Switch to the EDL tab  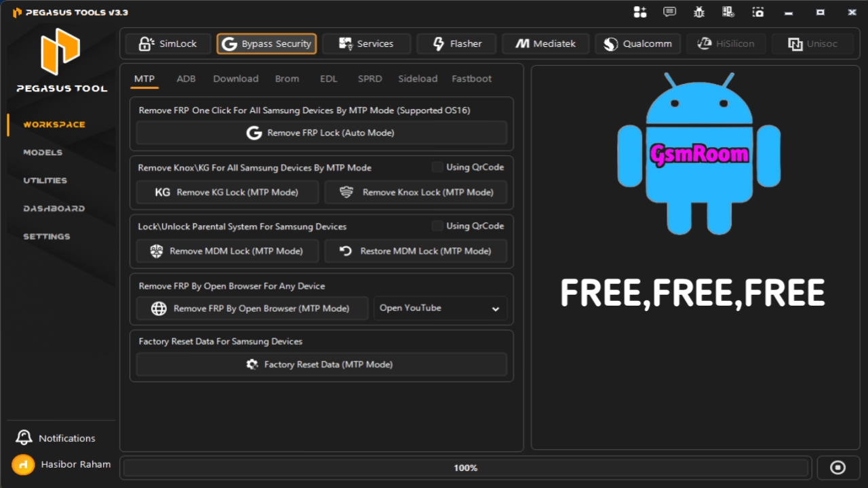point(329,79)
